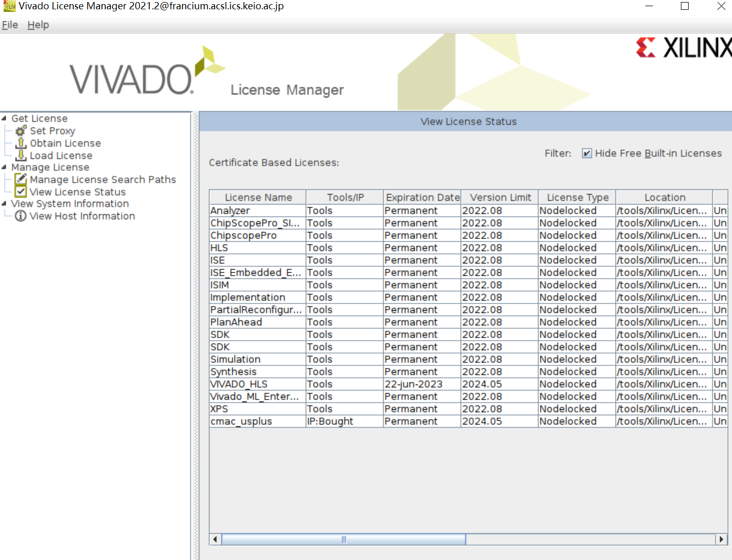Click the Load License download icon

[x=20, y=155]
